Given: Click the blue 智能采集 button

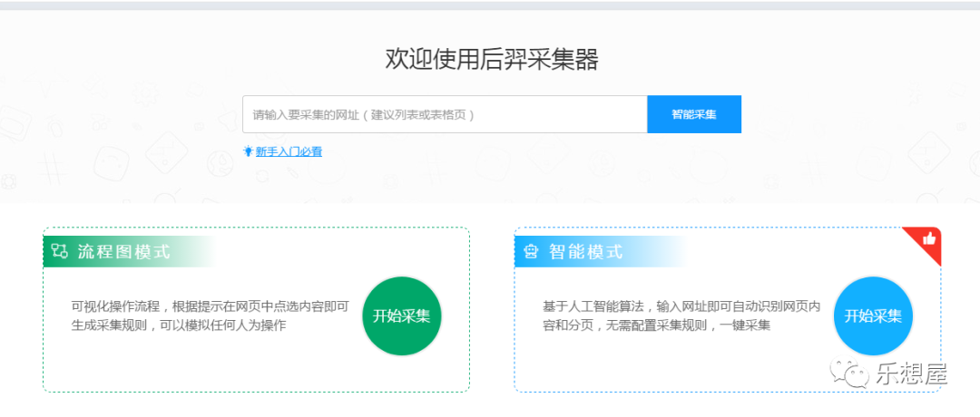Looking at the screenshot, I should [694, 114].
